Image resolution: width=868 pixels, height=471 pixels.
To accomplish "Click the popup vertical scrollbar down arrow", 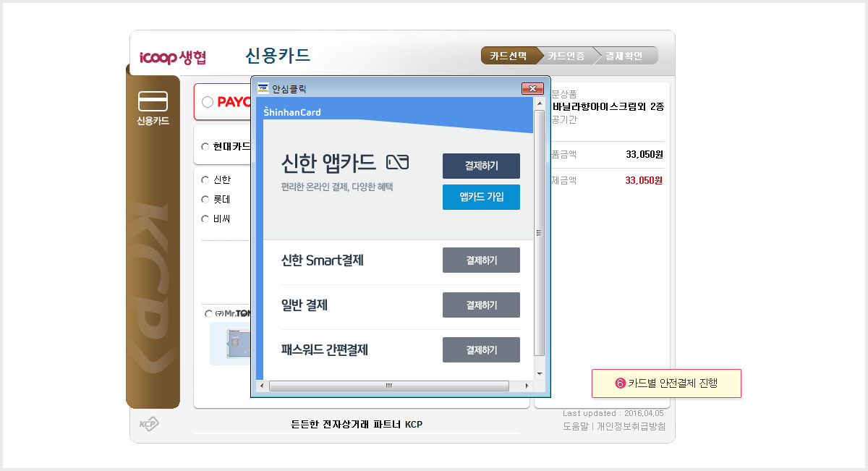I will (x=539, y=373).
